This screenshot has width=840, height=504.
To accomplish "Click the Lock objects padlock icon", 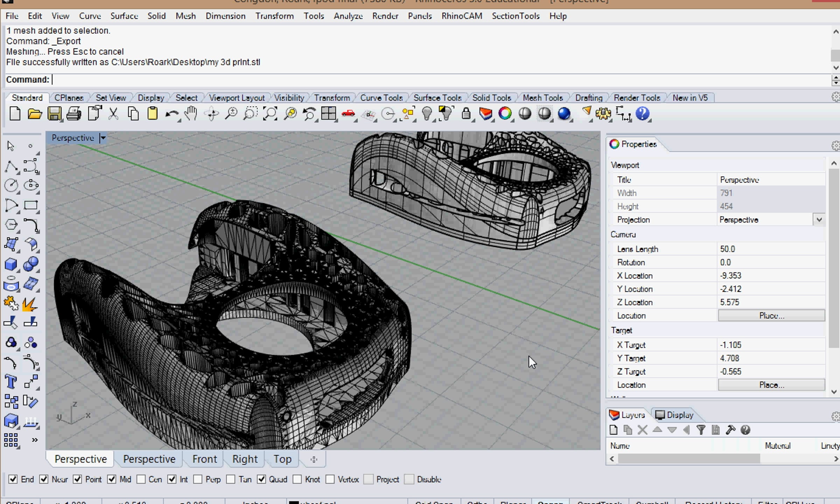I will (x=466, y=114).
